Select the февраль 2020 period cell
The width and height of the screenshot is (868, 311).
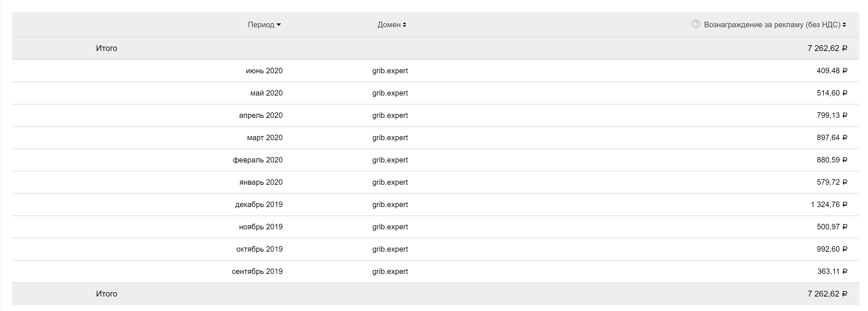[258, 160]
